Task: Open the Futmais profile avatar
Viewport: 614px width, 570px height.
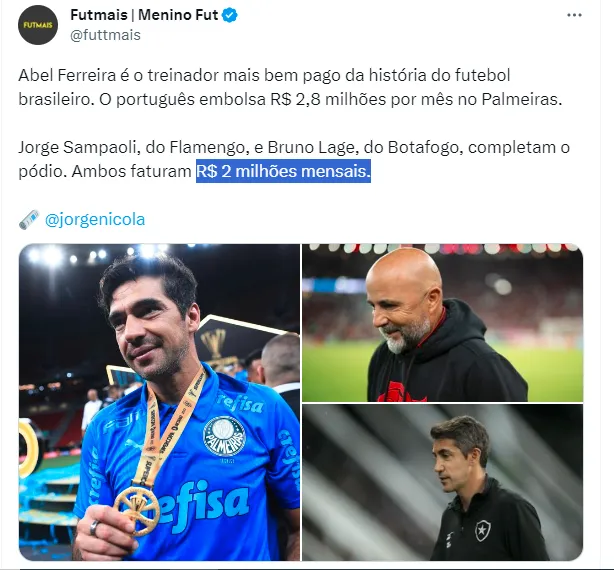Action: [38, 25]
